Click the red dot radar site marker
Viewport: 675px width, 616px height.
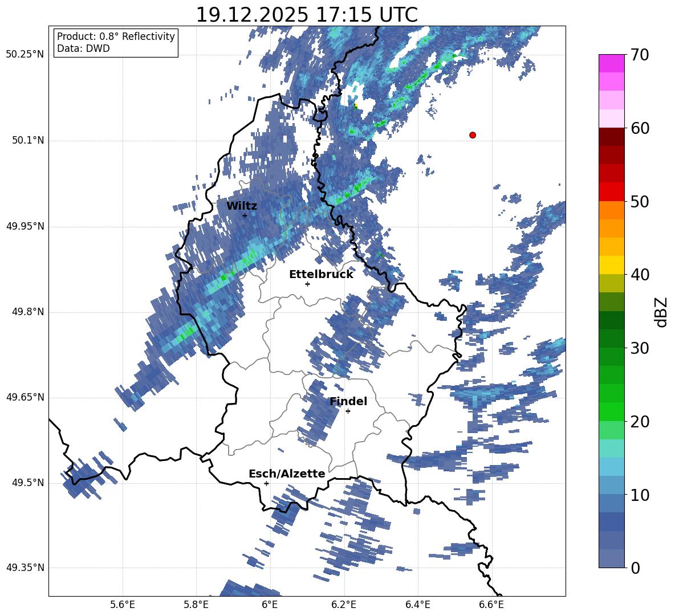coord(473,135)
